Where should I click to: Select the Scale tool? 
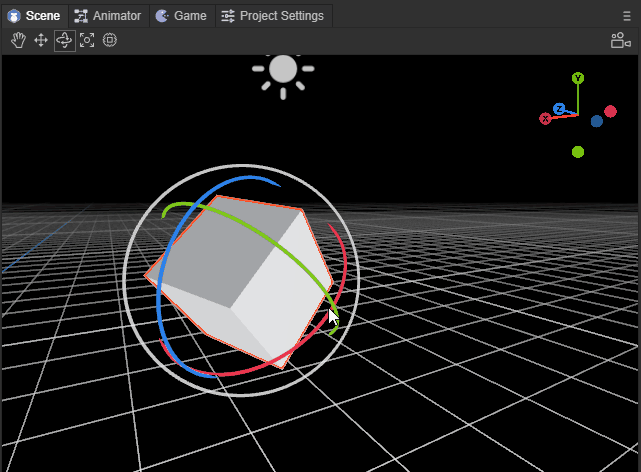coord(87,40)
